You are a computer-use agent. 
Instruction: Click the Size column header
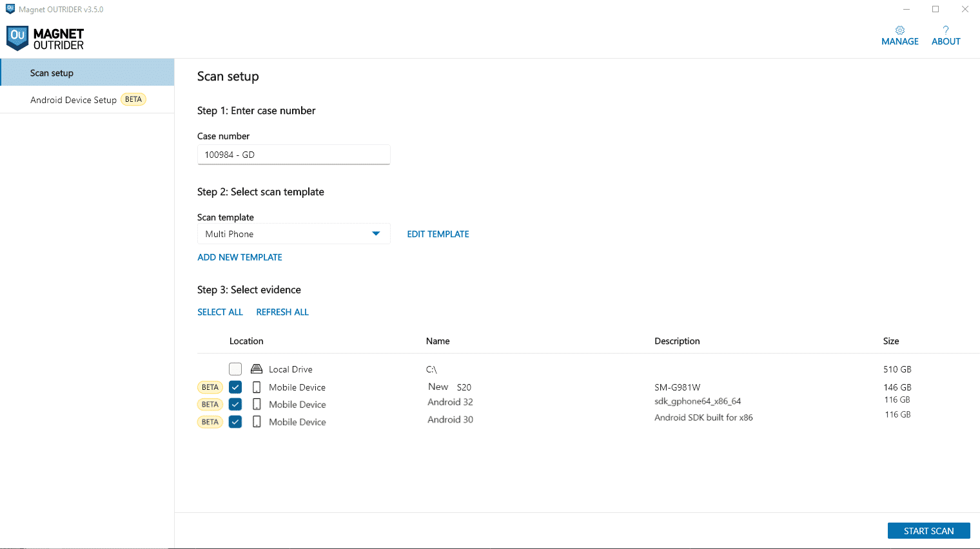(x=891, y=341)
